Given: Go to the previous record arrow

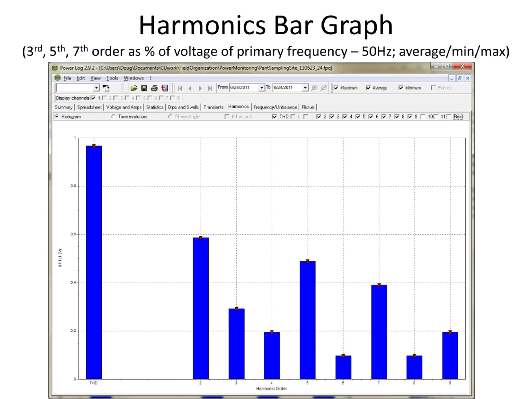Looking at the screenshot, I should click(x=190, y=88).
